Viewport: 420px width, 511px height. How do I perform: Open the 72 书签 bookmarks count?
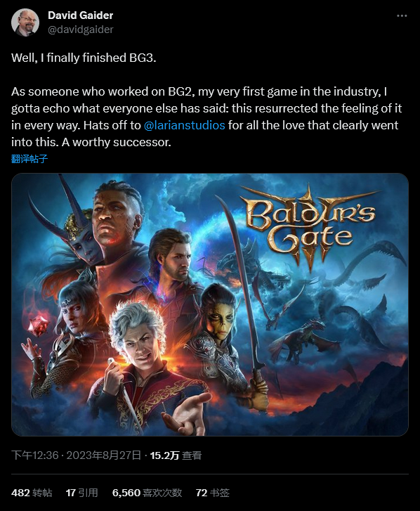click(213, 493)
